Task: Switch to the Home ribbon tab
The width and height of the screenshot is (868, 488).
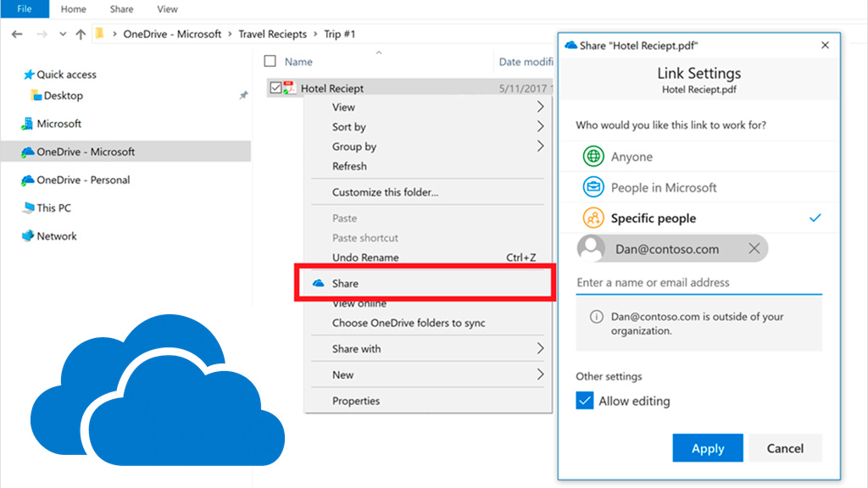Action: click(x=73, y=8)
